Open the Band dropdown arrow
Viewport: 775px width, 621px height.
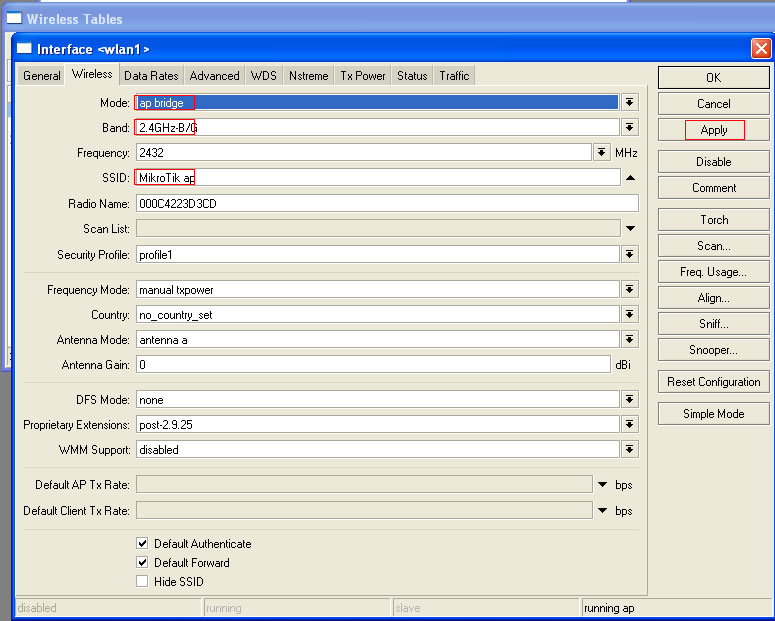tap(629, 128)
